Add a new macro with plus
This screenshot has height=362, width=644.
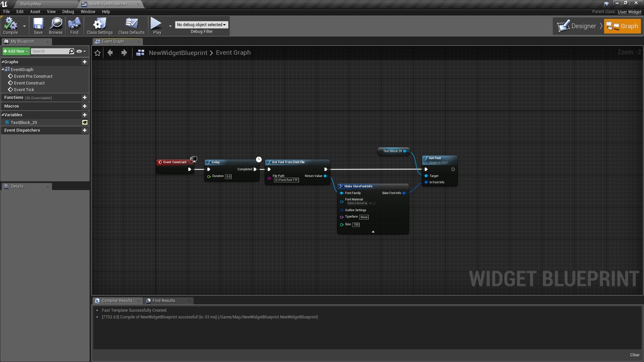pyautogui.click(x=85, y=106)
